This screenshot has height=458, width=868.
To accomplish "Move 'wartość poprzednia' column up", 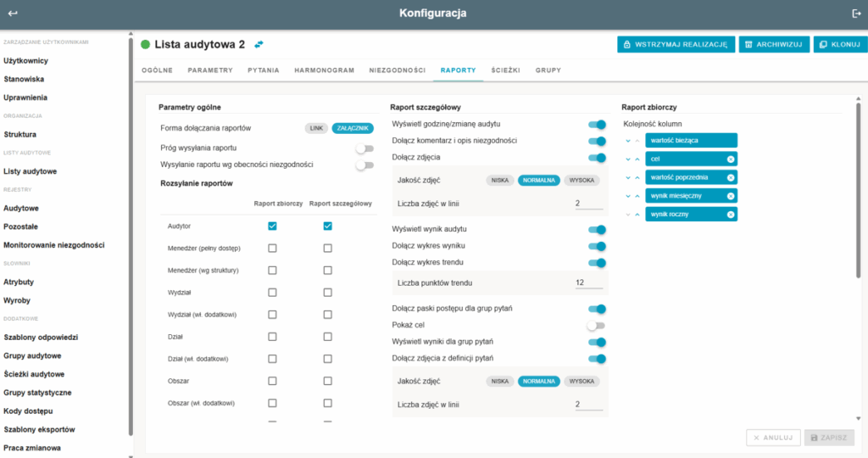I will [x=637, y=177].
